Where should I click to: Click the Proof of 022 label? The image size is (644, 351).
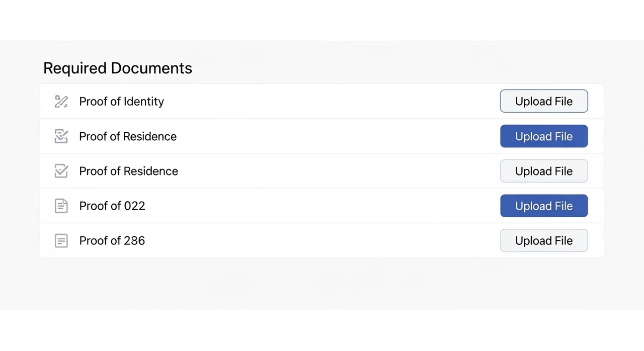click(112, 206)
